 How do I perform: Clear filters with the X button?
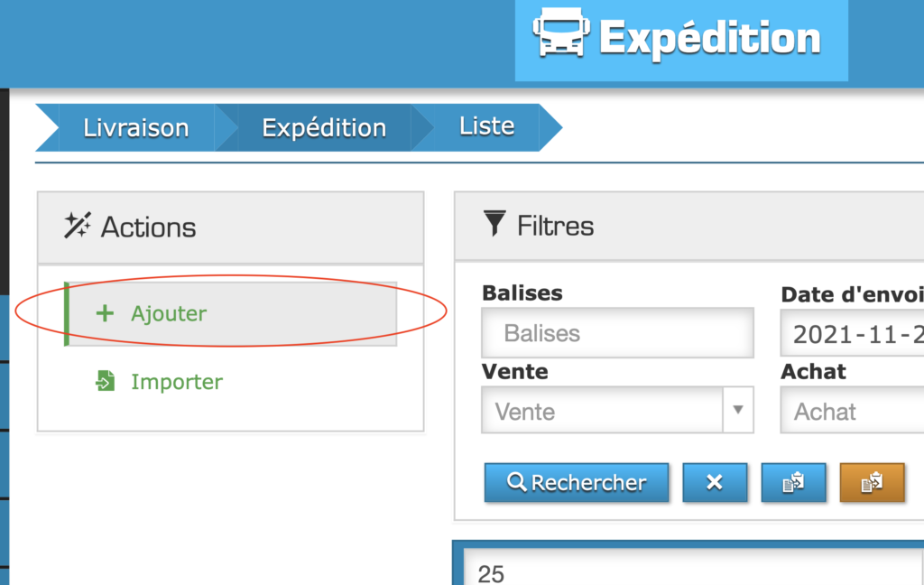[x=714, y=482]
